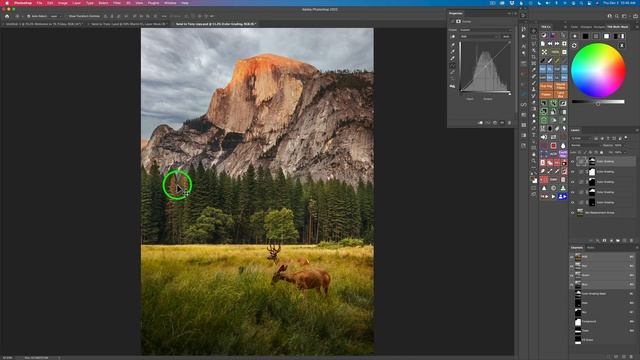Click the mask thumbnail of the selected Color Grading layer

tap(592, 161)
